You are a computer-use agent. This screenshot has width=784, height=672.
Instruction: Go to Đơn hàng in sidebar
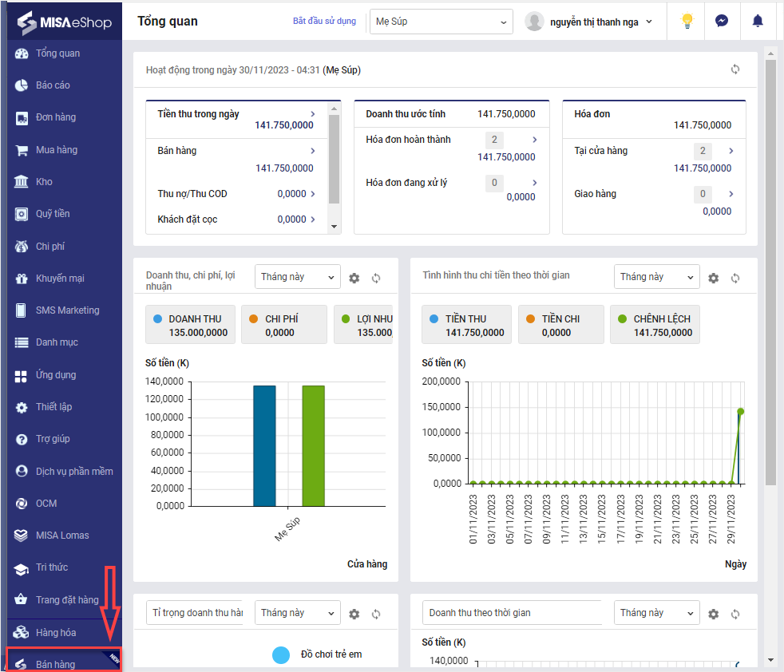56,117
